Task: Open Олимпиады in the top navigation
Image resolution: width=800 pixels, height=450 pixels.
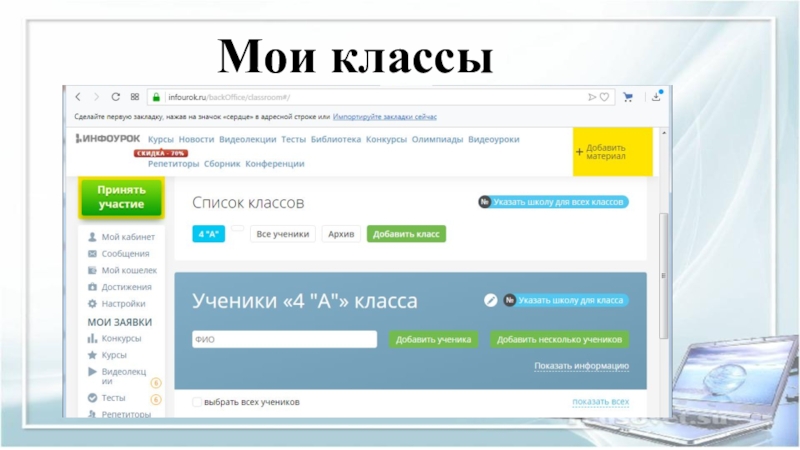Action: pos(437,139)
